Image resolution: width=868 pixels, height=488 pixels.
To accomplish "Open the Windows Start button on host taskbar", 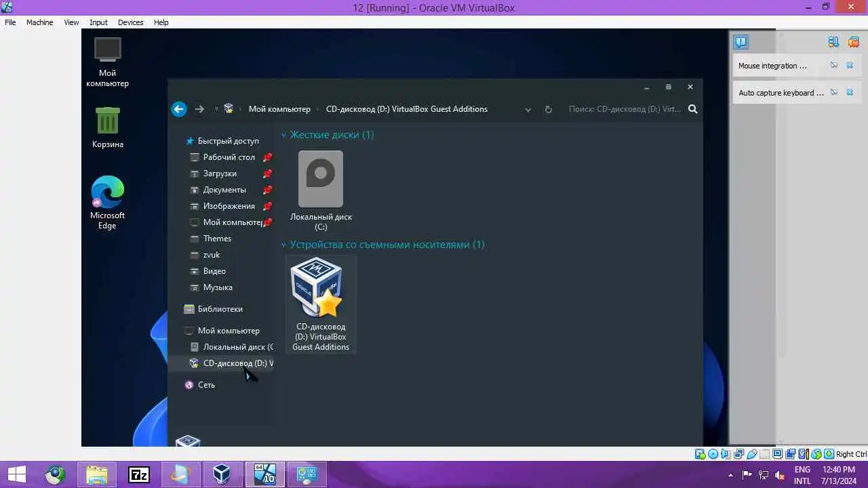I will point(17,474).
